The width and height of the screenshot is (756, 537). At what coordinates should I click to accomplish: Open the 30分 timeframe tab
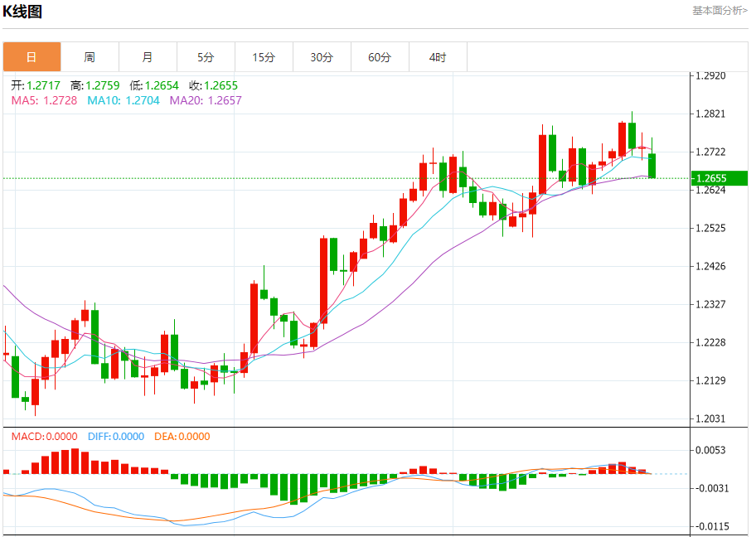[x=322, y=57]
